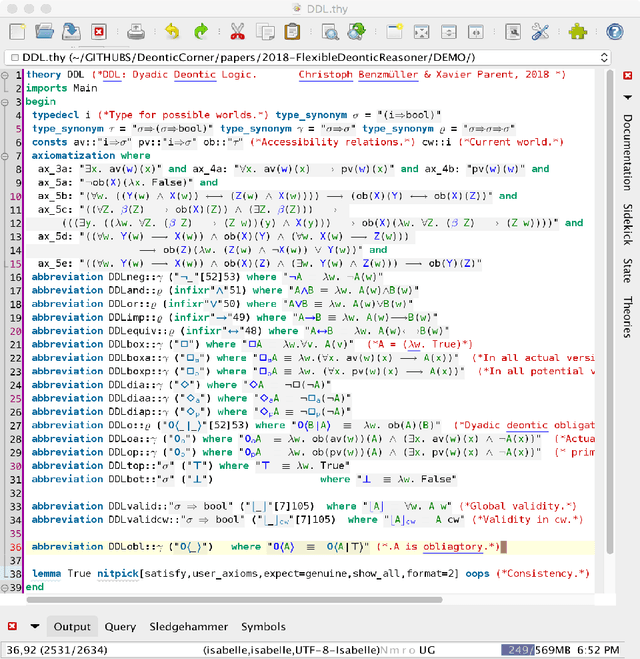The height and width of the screenshot is (659, 640).
Task: Open the bottom dock dropdown arrow menu
Action: tap(35, 627)
